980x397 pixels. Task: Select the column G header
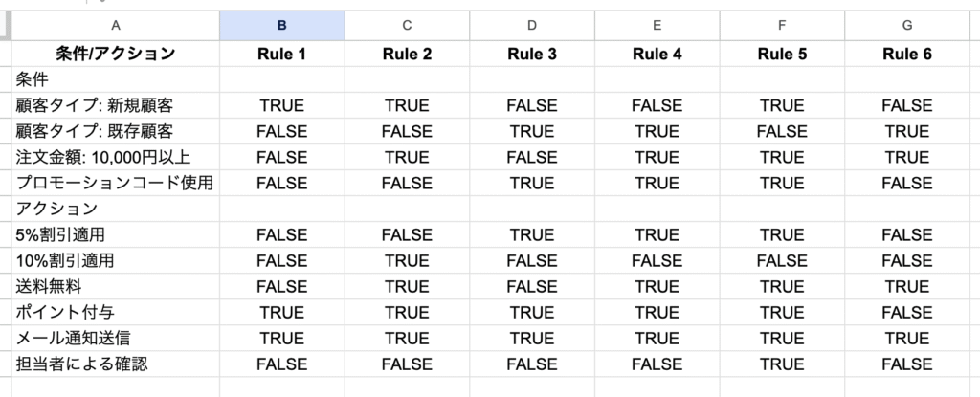pos(906,26)
